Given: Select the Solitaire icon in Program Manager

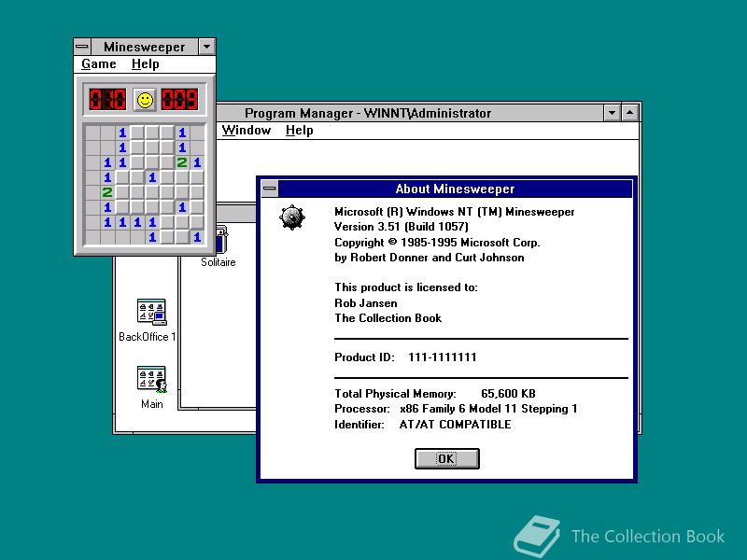Looking at the screenshot, I should pos(219,247).
